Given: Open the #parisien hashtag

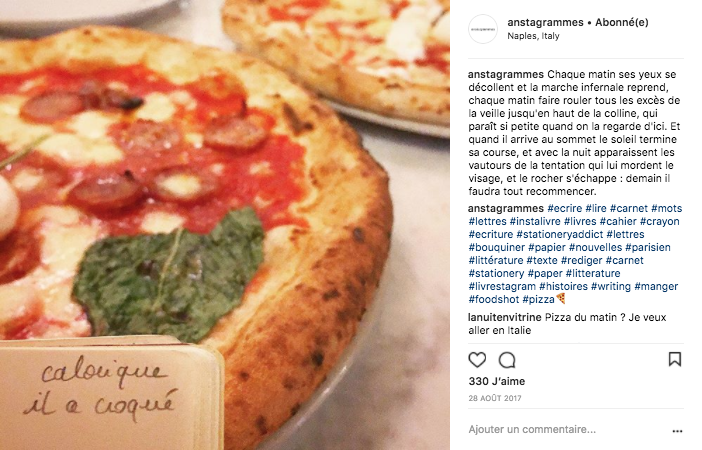Looking at the screenshot, I should [x=647, y=247].
